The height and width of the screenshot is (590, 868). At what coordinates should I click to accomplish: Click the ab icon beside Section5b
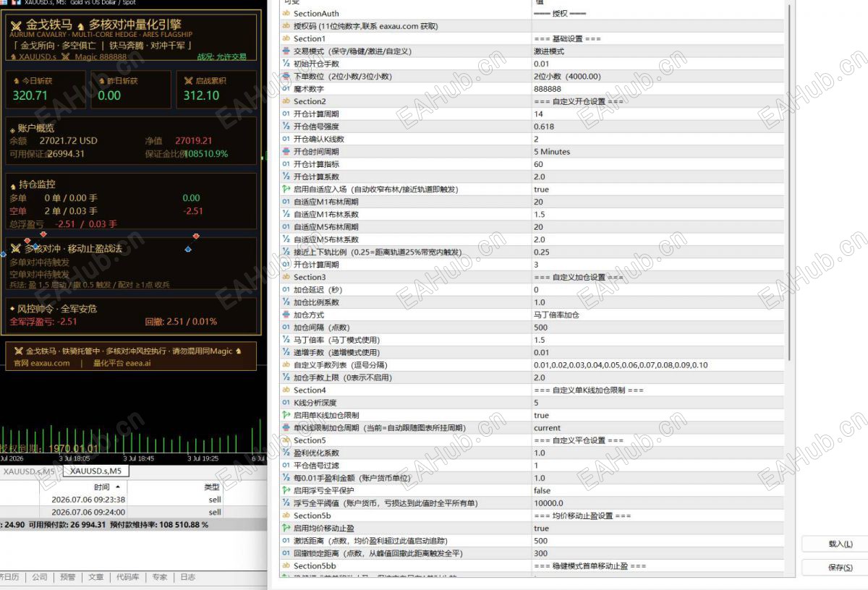pyautogui.click(x=286, y=516)
